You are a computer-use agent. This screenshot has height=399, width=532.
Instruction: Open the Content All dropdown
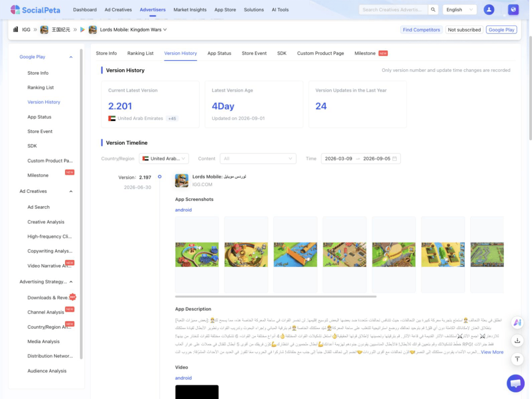[x=258, y=159]
